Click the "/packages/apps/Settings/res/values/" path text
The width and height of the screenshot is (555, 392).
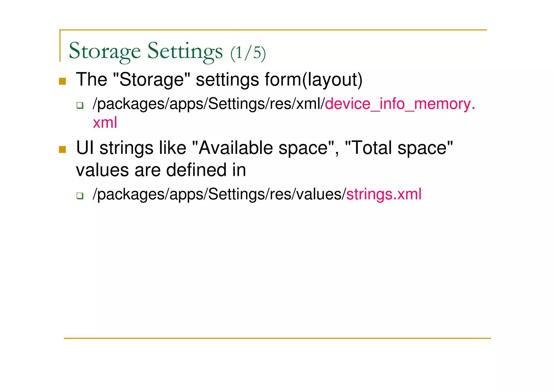pos(219,194)
